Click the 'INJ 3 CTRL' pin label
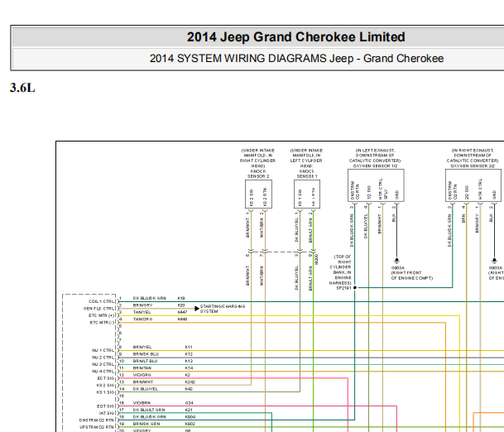The image size is (504, 432). pos(103,364)
